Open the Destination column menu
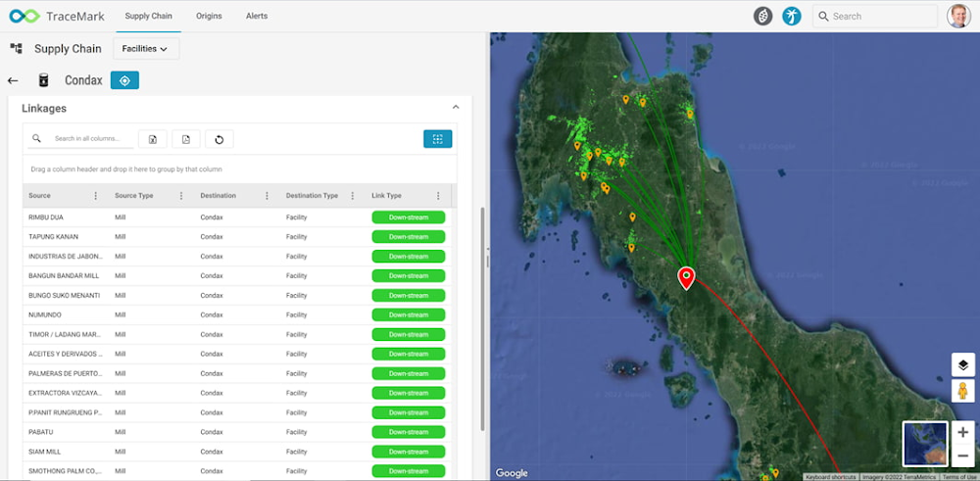Viewport: 980px width, 481px height. point(267,196)
